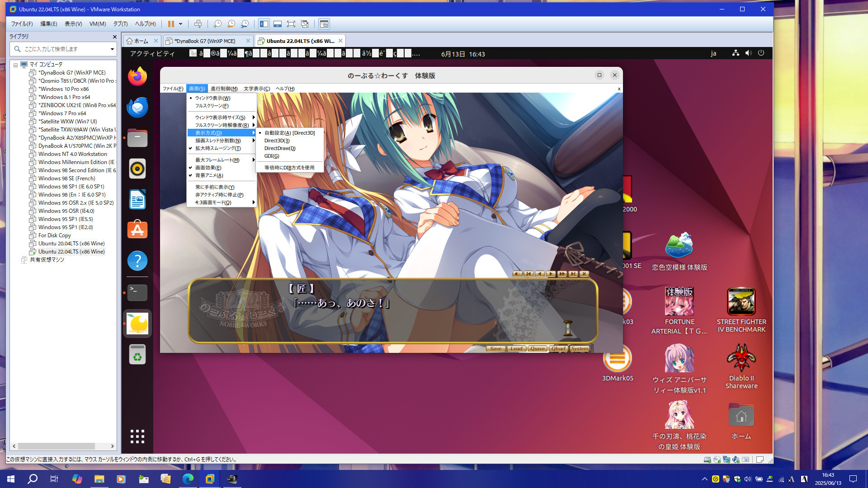868x488 pixels.
Task: Open LibreOffice Writer in the Ubuntu dock
Action: point(137,199)
